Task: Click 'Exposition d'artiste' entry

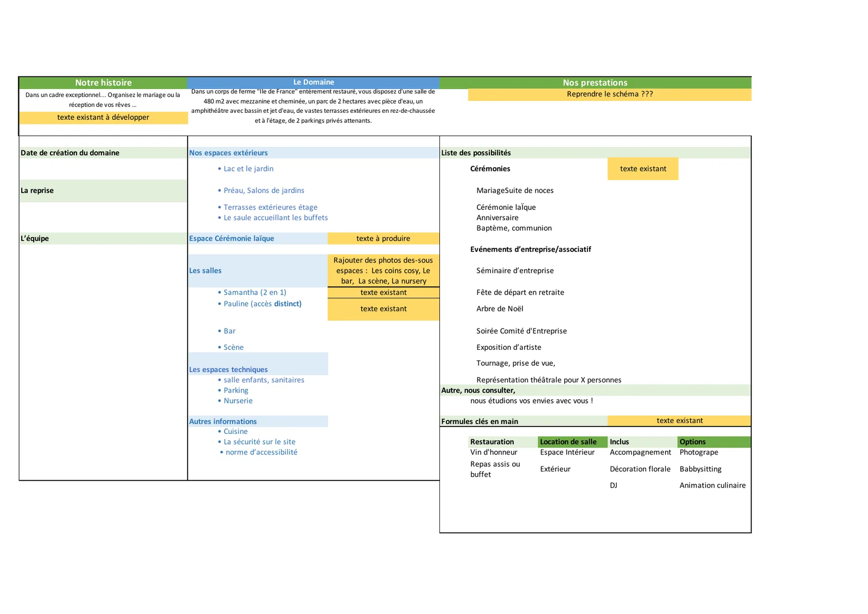Action: (x=509, y=347)
